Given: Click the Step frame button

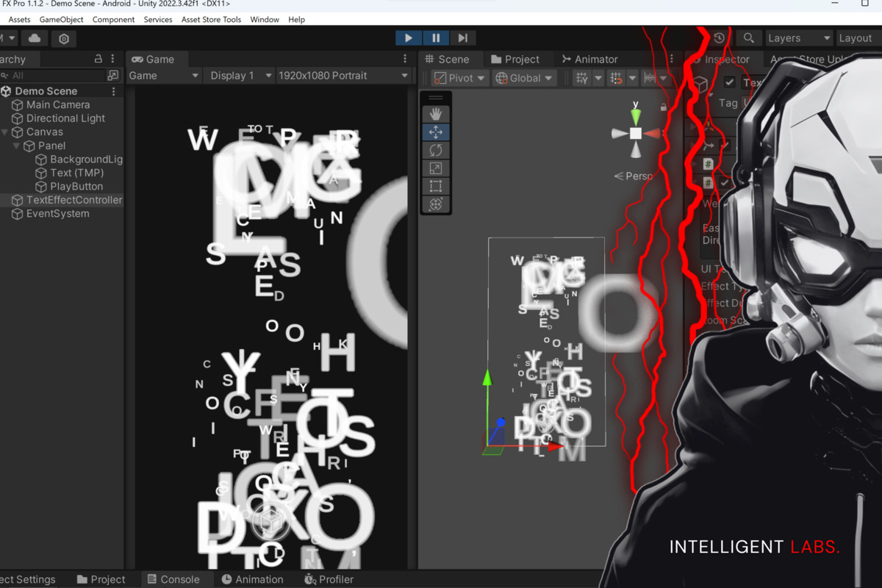Looking at the screenshot, I should pos(462,38).
